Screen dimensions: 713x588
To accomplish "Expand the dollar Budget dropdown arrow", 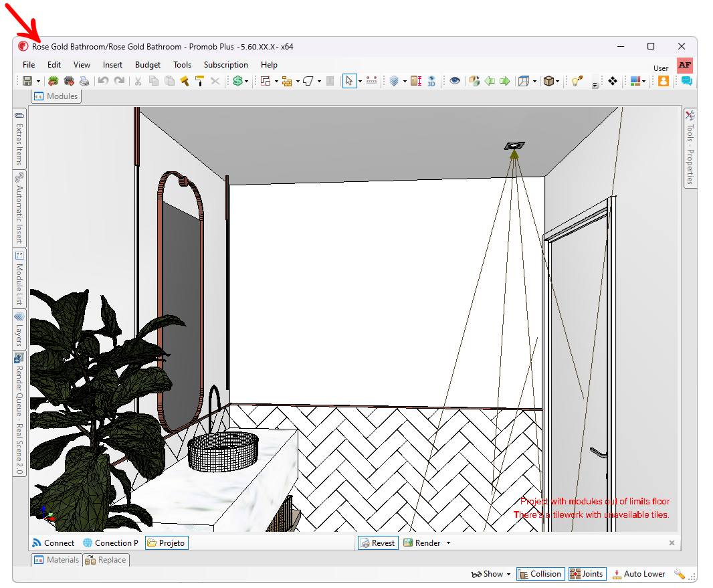I will coord(246,82).
